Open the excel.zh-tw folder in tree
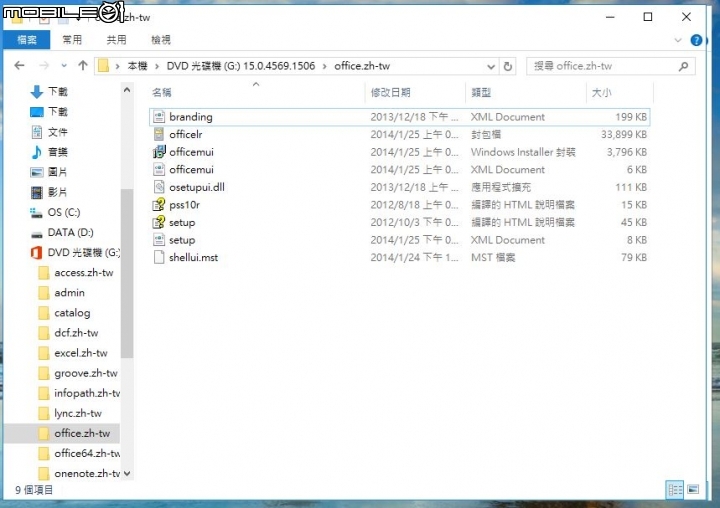Image resolution: width=720 pixels, height=508 pixels. point(73,353)
